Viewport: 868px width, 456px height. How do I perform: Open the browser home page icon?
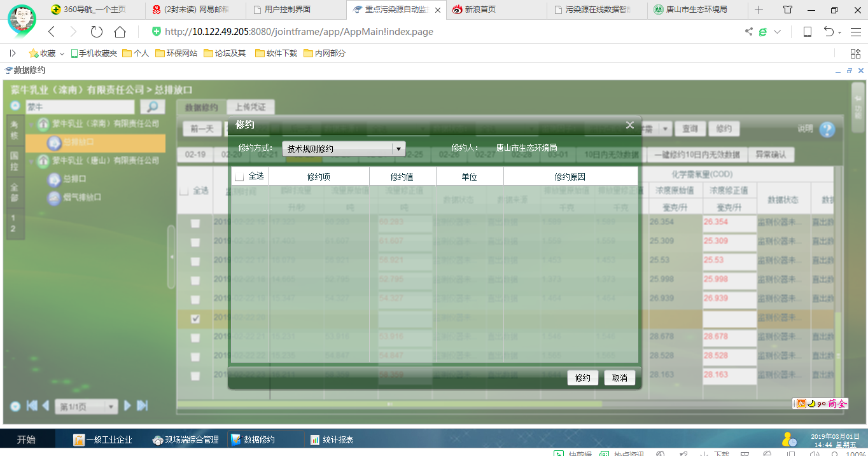click(x=120, y=32)
